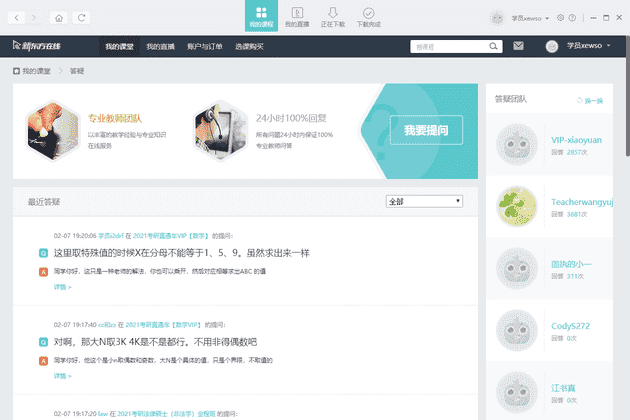Open 账户与订单 menu item

point(205,47)
